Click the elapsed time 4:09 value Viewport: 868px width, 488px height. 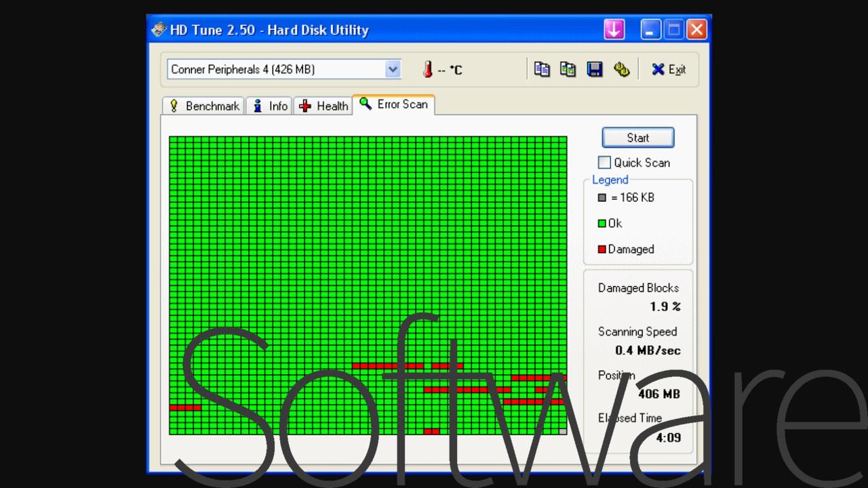click(x=668, y=438)
